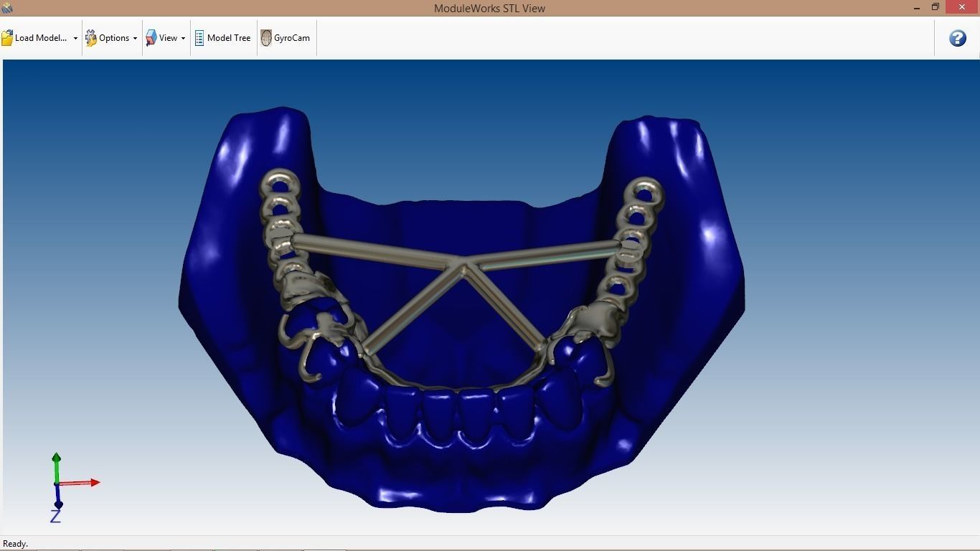Image resolution: width=980 pixels, height=551 pixels.
Task: Click the 3D dental model in viewport
Action: point(461,309)
